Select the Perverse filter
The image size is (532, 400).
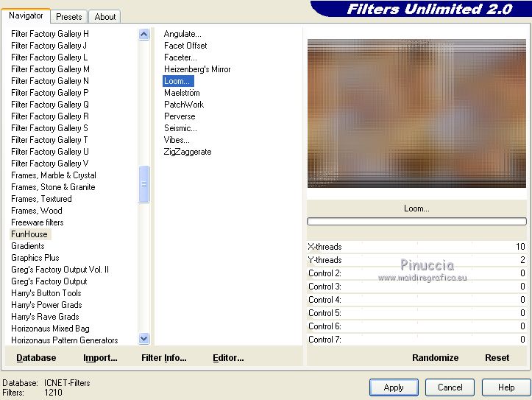180,116
